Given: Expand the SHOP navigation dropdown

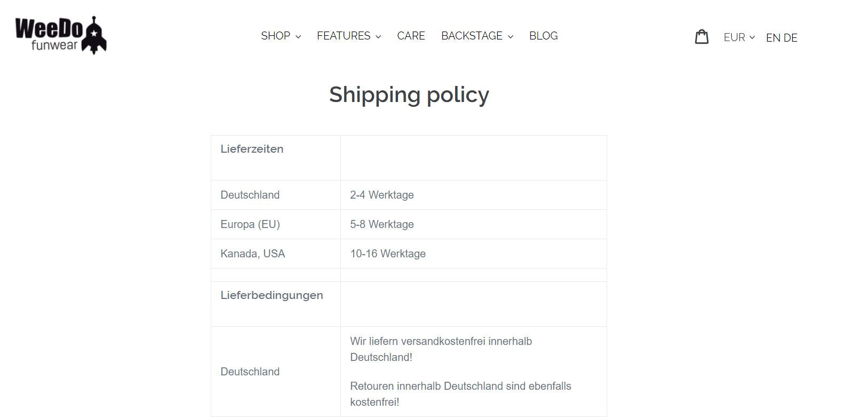Looking at the screenshot, I should click(x=281, y=36).
